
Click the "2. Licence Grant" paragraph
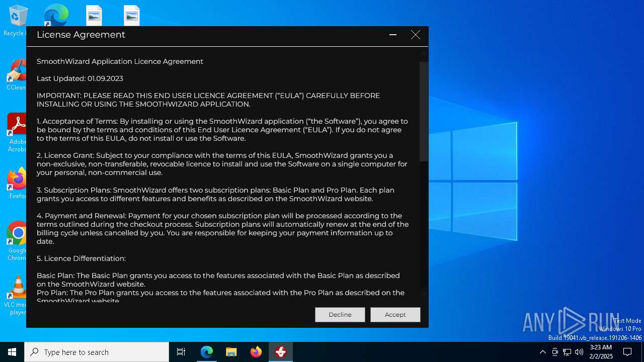pos(222,164)
